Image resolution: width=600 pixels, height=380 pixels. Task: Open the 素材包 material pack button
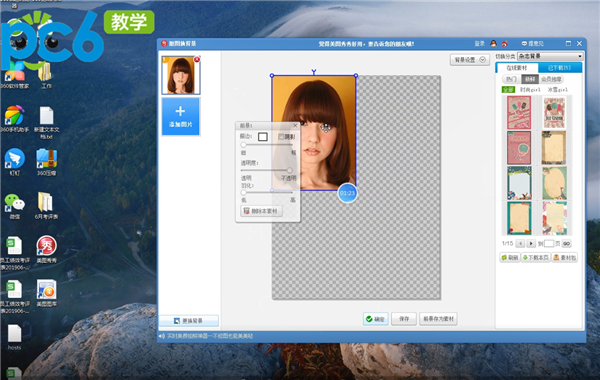564,258
